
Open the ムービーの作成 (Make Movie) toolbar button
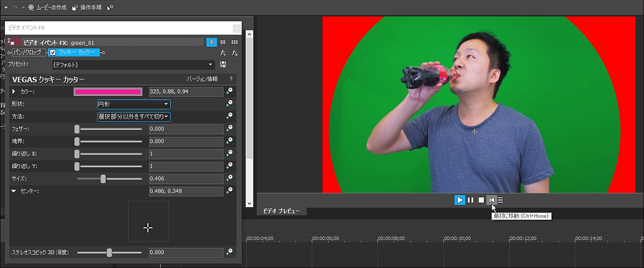47,8
